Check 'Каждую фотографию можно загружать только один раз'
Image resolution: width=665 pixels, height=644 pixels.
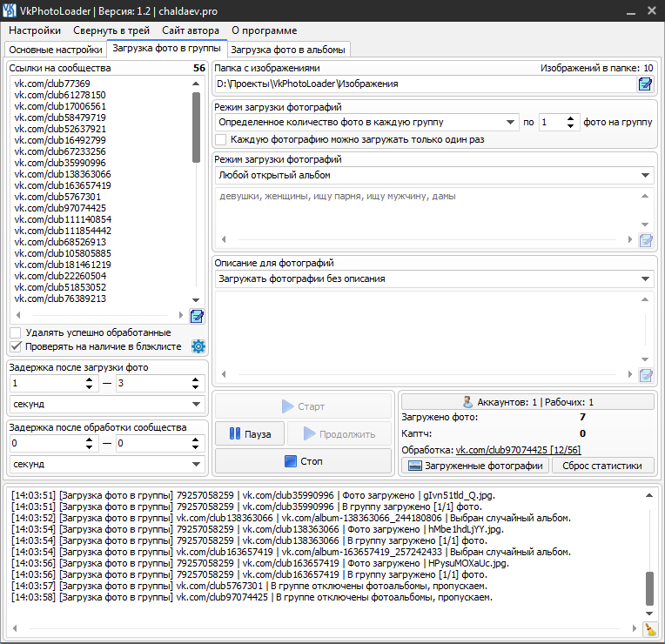point(221,139)
